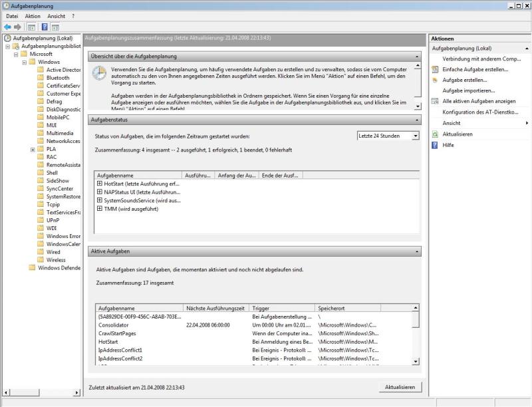532x407 pixels.
Task: Collapse the Windows folder node
Action: point(24,62)
